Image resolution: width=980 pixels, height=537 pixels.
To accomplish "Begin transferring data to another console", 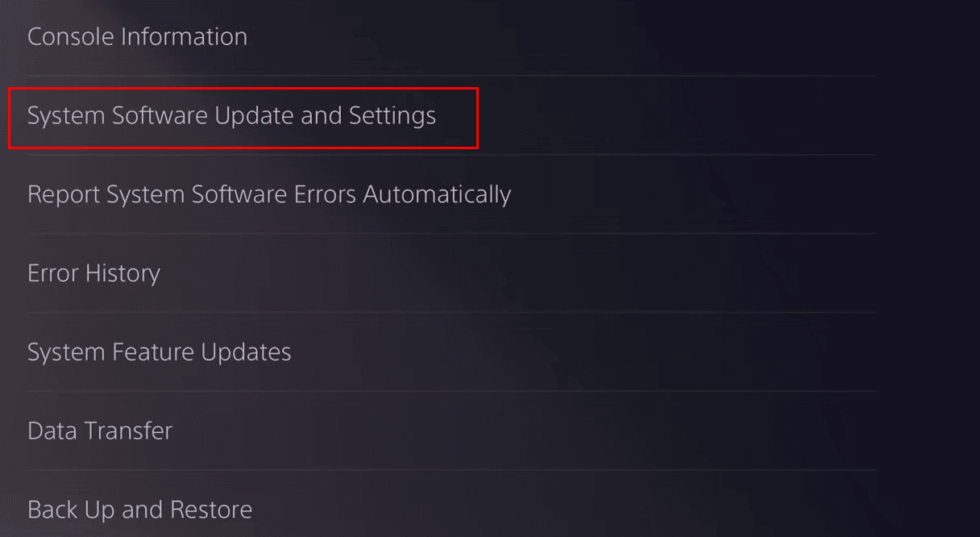I will point(99,430).
